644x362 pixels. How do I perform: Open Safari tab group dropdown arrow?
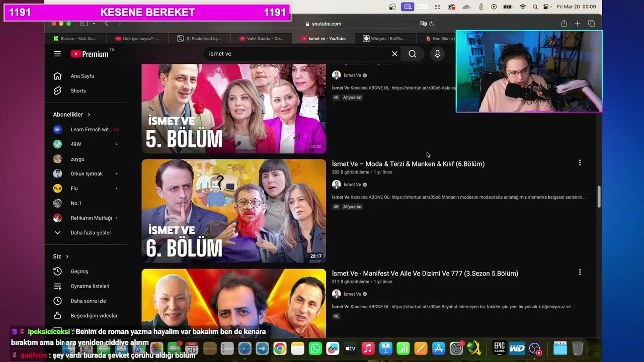[95, 24]
